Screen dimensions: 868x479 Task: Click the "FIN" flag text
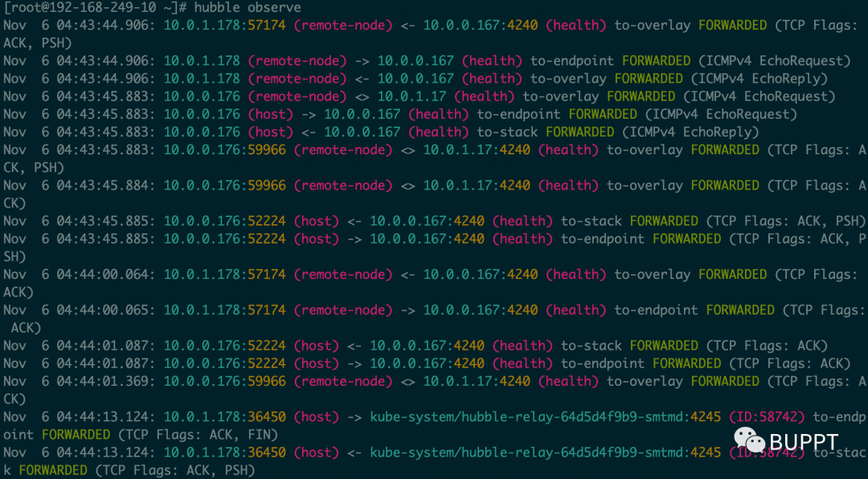(x=260, y=435)
